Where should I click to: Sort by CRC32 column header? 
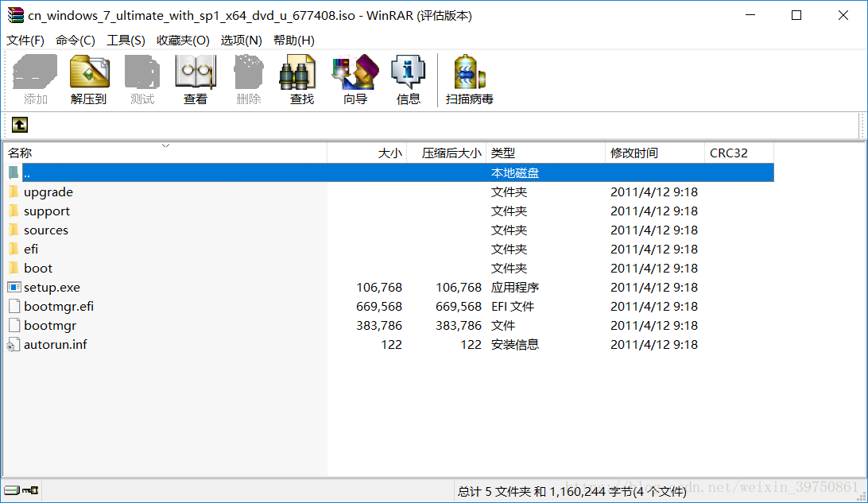point(739,153)
